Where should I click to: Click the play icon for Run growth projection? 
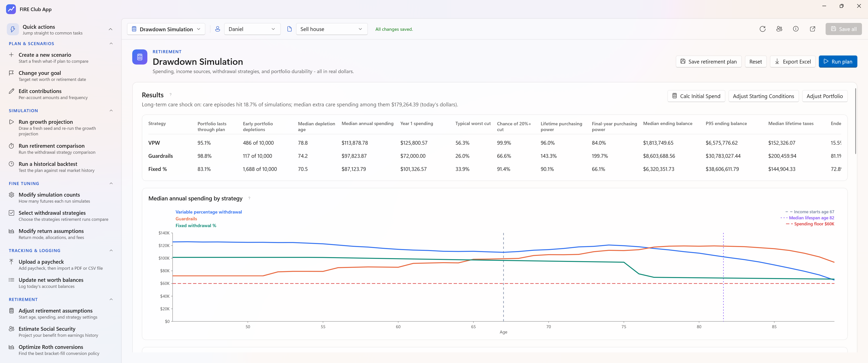11,122
